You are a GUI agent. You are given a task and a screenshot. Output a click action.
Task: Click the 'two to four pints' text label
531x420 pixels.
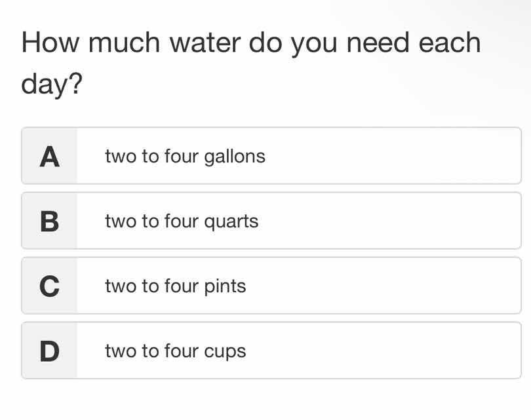pos(175,286)
